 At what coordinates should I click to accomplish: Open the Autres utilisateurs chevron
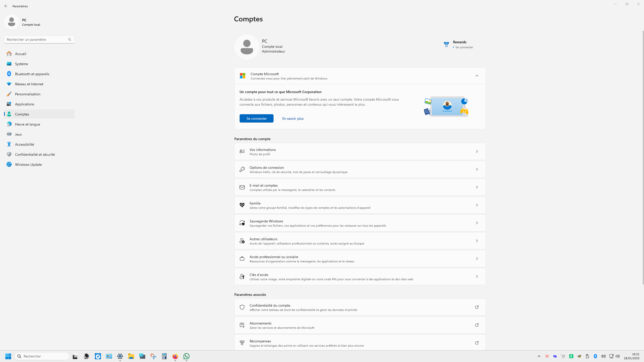click(477, 241)
